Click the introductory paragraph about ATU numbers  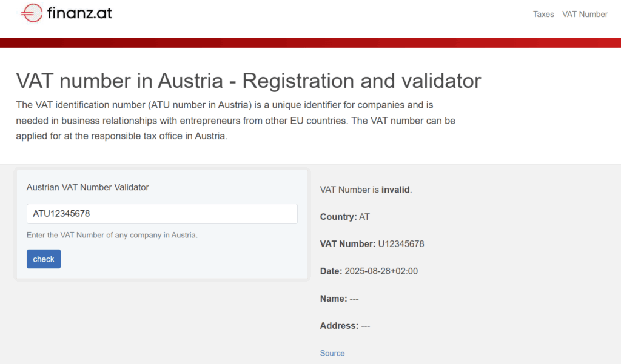click(x=235, y=120)
